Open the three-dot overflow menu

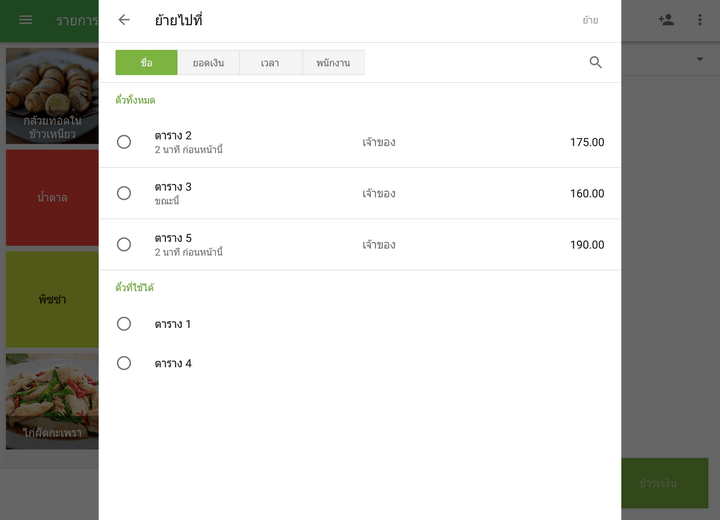700,20
